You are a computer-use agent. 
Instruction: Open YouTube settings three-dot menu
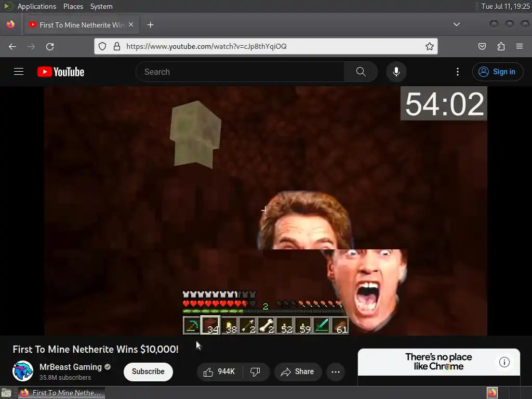click(458, 72)
